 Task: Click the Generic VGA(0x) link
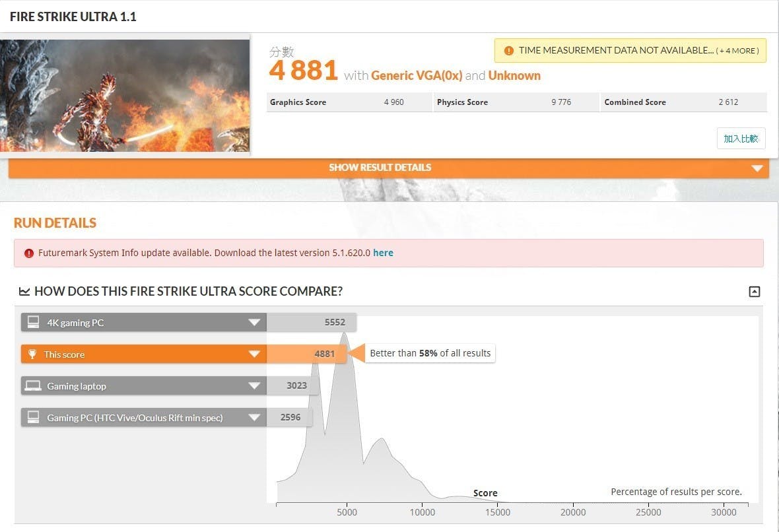click(x=417, y=75)
